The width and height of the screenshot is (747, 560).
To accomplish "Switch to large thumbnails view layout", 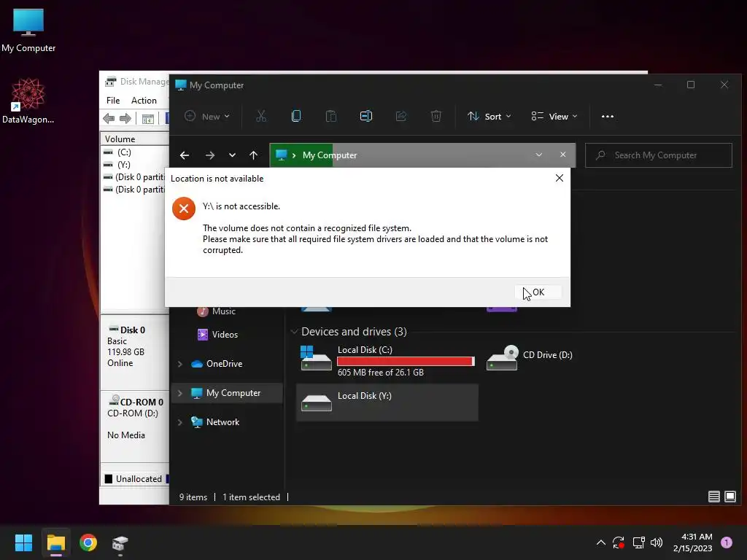I will coord(729,497).
